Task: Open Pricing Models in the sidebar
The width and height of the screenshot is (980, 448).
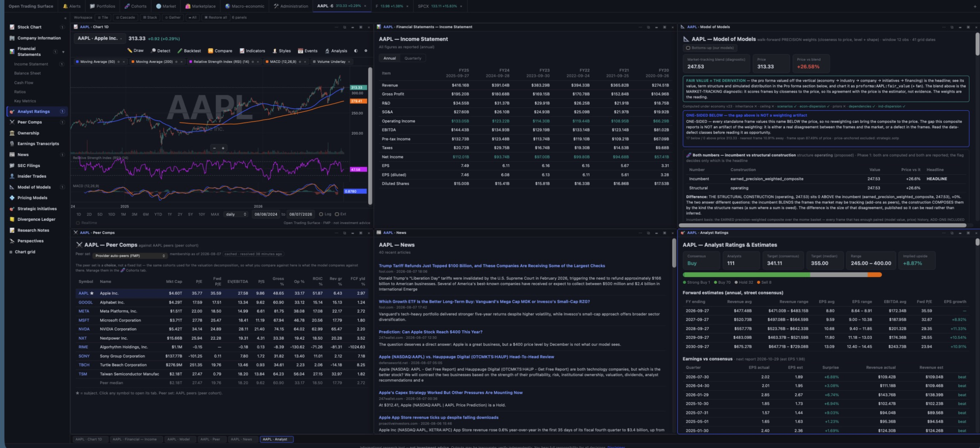Action: (32, 198)
